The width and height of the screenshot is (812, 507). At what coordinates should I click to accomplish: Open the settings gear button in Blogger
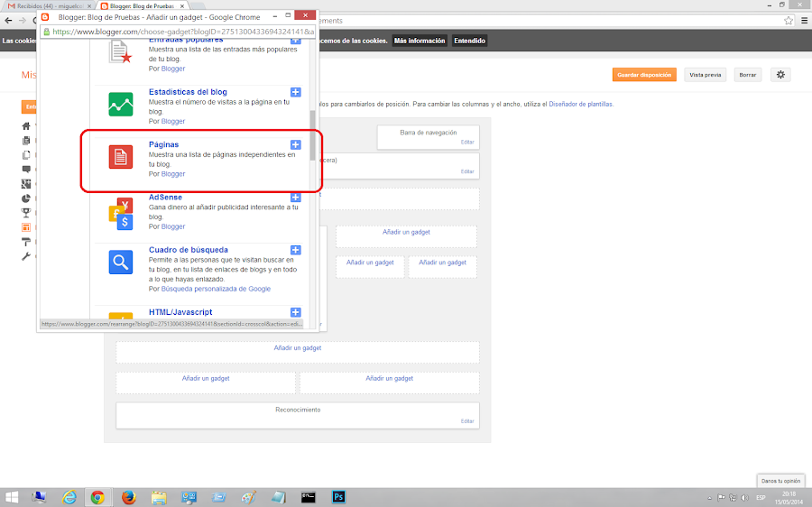click(x=780, y=75)
